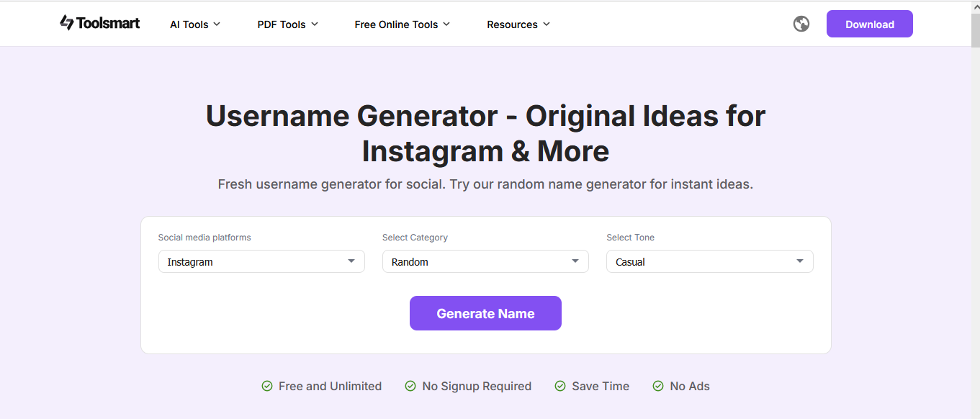This screenshot has height=419, width=980.
Task: Click the 'Select Tone' label
Action: 631,238
